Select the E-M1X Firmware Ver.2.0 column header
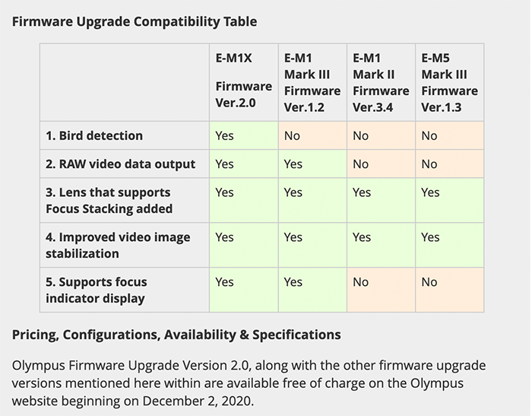The image size is (532, 416). click(x=243, y=80)
